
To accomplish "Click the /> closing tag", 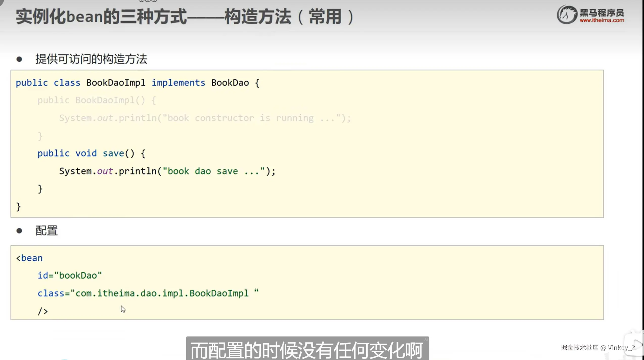I will [42, 311].
